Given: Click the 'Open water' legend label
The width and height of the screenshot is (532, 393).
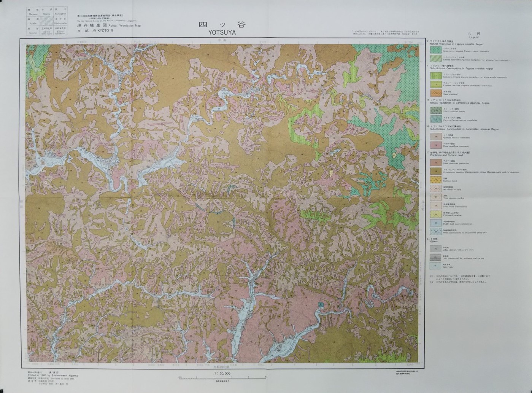Looking at the screenshot, I should (448, 267).
